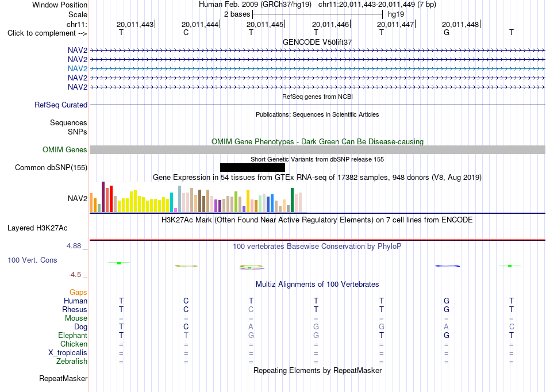Click the black Common dbSNP variant block

point(252,167)
